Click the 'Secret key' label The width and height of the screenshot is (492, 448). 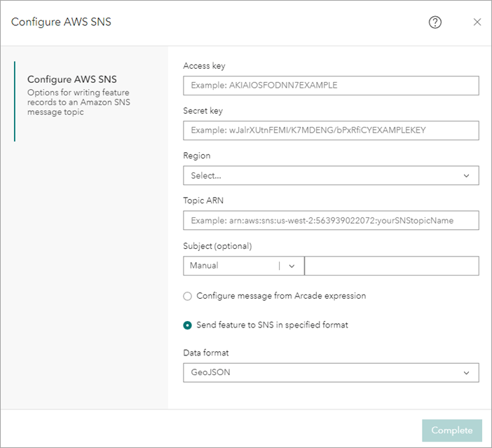(x=203, y=111)
